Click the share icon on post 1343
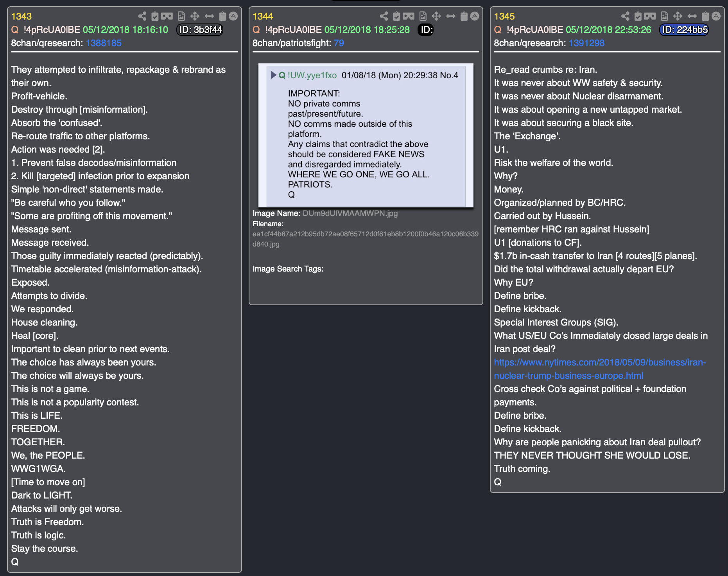728x576 pixels. pyautogui.click(x=142, y=16)
